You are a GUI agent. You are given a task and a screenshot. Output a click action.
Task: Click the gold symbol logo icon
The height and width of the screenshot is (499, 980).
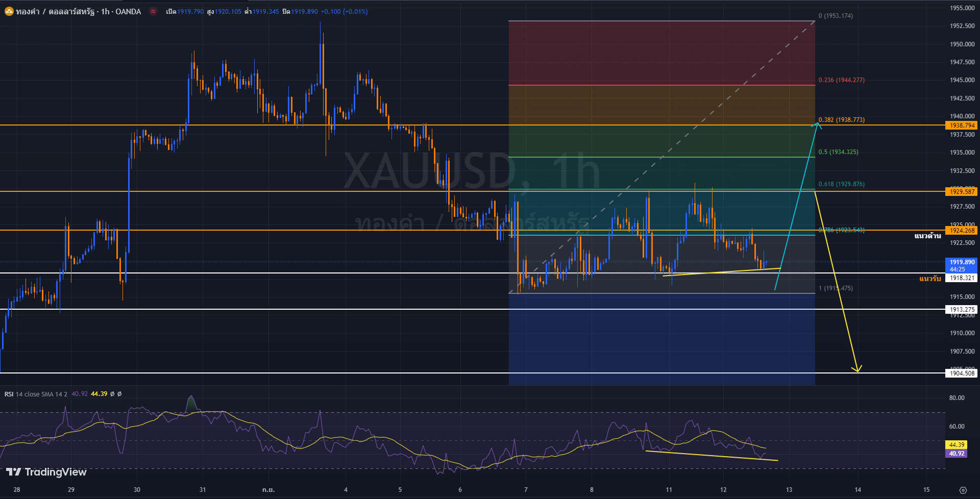[x=9, y=11]
